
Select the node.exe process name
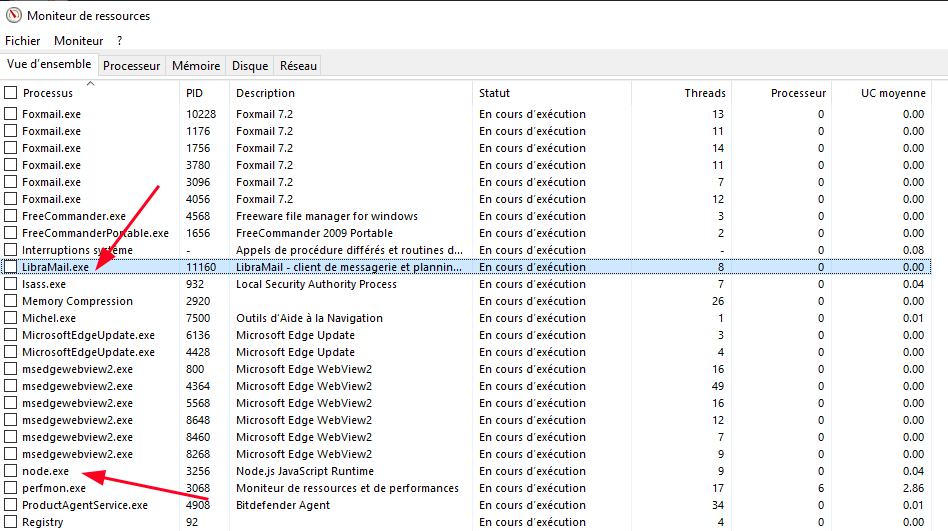45,471
